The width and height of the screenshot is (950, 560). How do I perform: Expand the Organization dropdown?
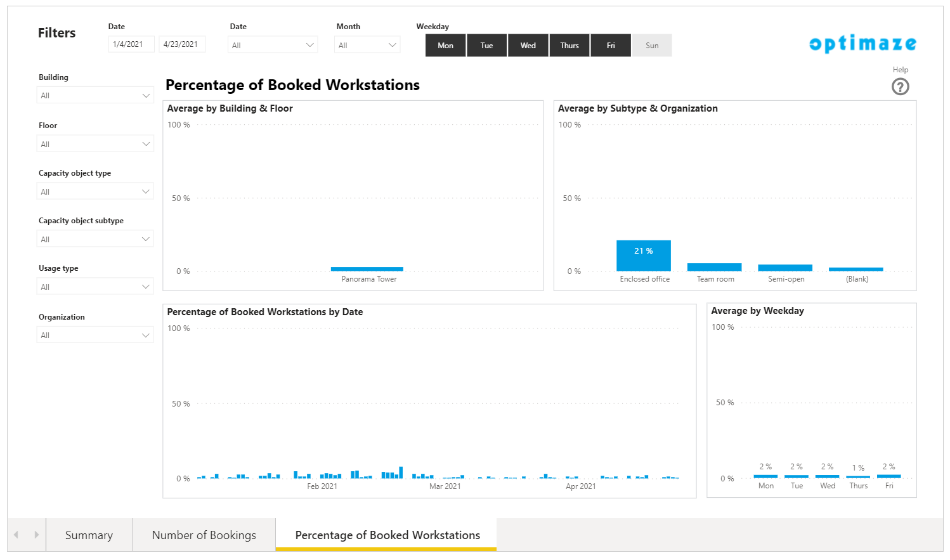click(x=95, y=335)
